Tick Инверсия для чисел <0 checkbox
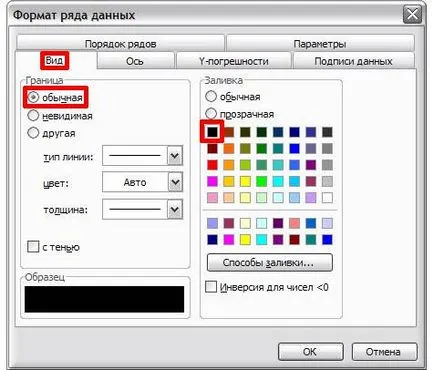434x370 pixels. click(x=267, y=287)
